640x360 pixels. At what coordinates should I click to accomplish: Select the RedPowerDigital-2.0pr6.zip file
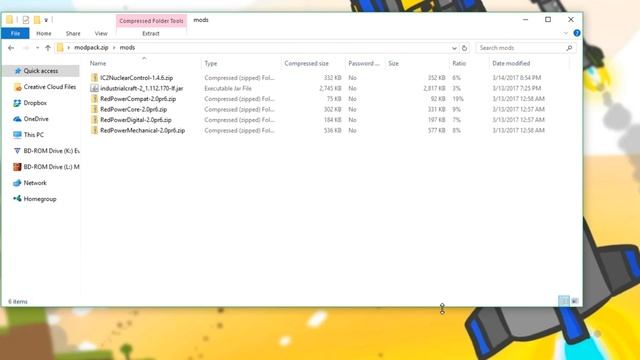[x=136, y=120]
